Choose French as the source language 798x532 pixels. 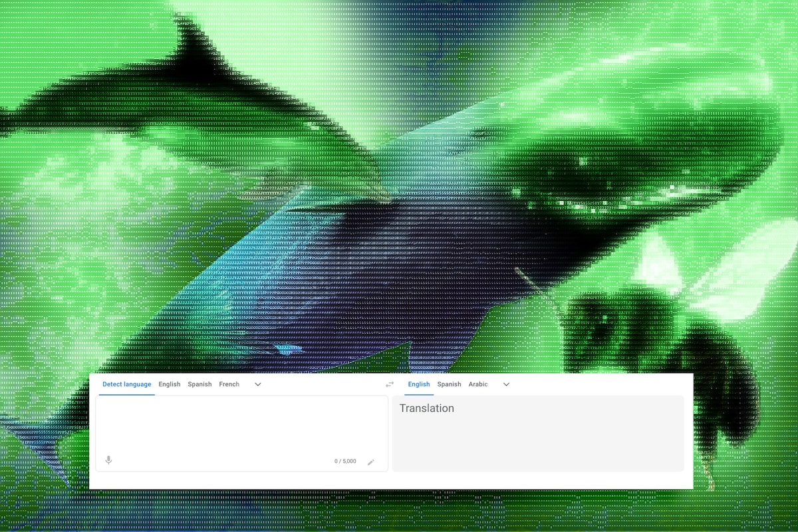coord(229,384)
